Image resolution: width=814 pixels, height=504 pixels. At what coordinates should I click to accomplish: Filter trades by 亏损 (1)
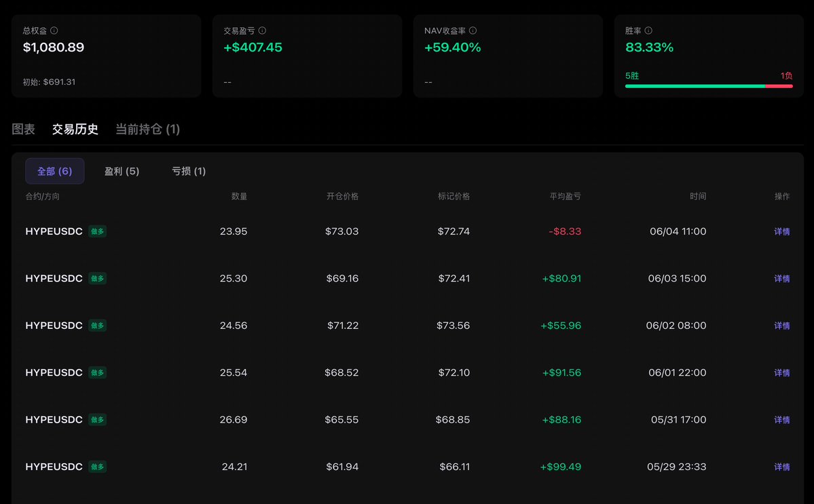point(189,171)
